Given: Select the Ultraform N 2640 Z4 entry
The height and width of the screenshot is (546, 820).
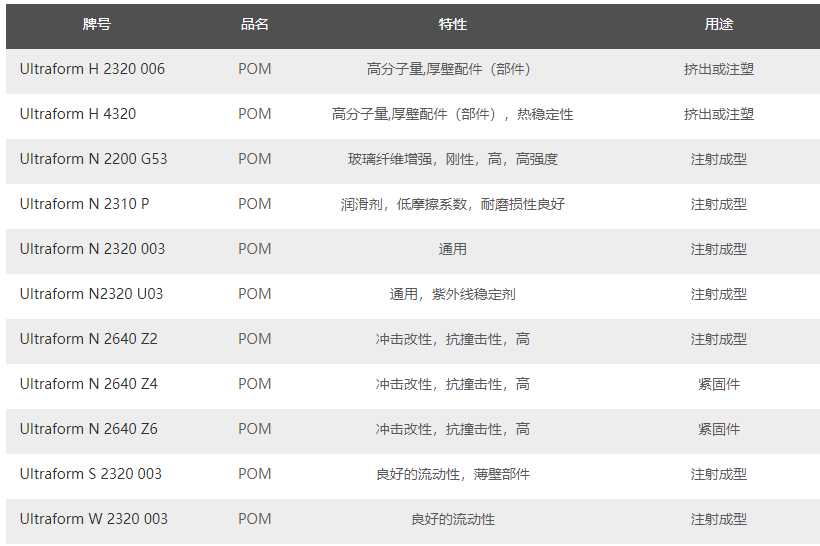Looking at the screenshot, I should (x=89, y=384).
